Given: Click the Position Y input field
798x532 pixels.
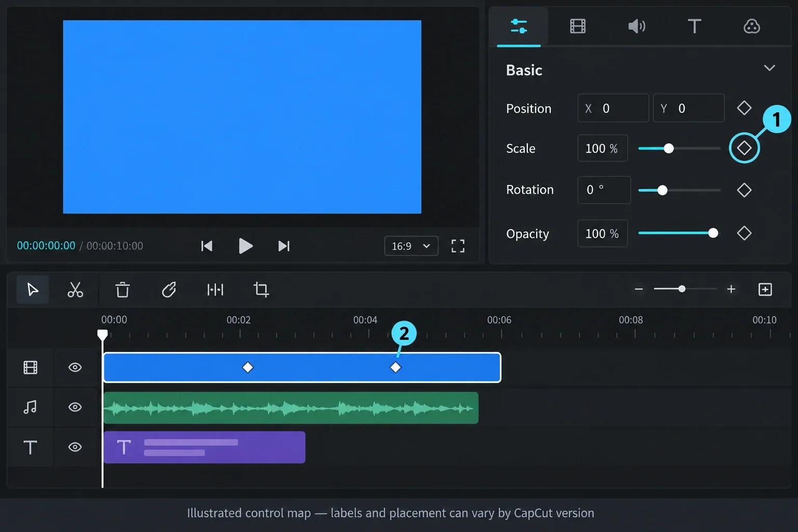Looking at the screenshot, I should pos(688,108).
